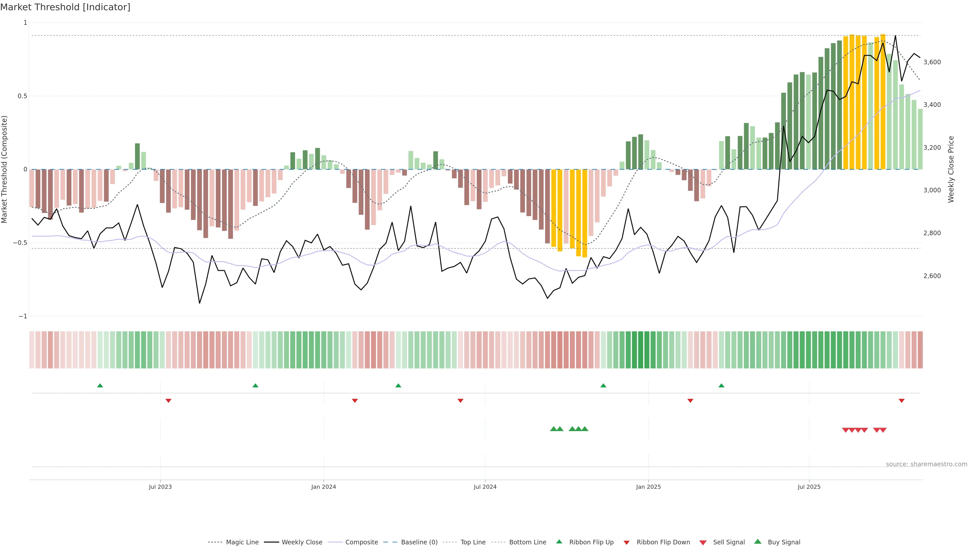This screenshot has width=980, height=551.
Task: Click the darkest green ribbon color cell
Action: (641, 350)
